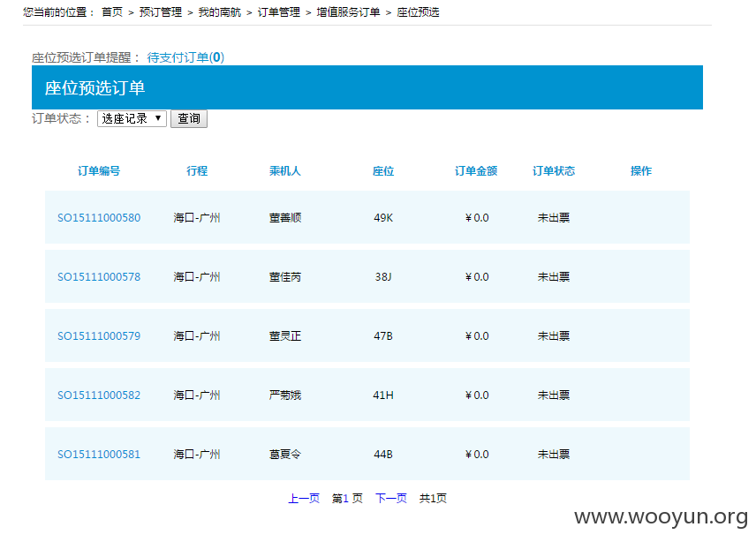The image size is (756, 542).
Task: Click the 第1 页 current page indicator
Action: (x=347, y=498)
